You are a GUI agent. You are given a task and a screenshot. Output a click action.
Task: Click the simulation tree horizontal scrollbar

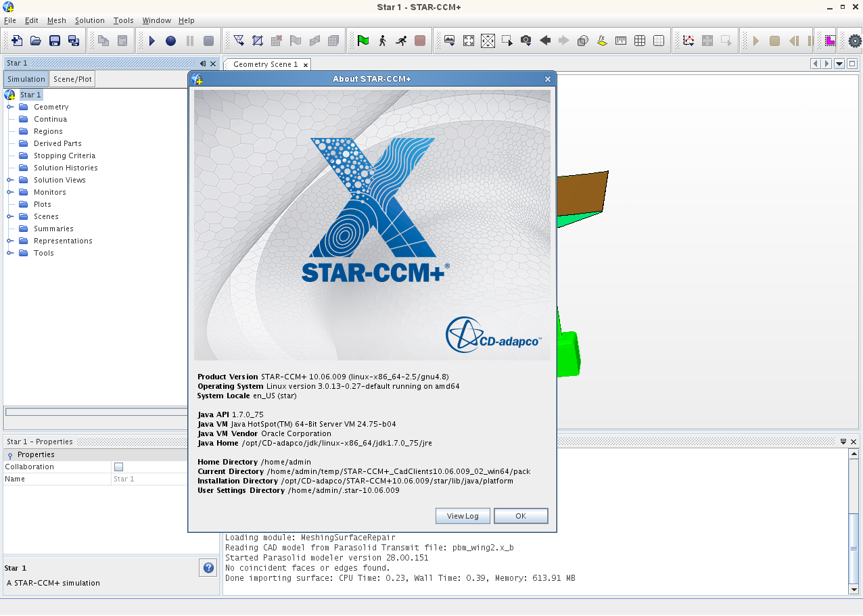97,412
